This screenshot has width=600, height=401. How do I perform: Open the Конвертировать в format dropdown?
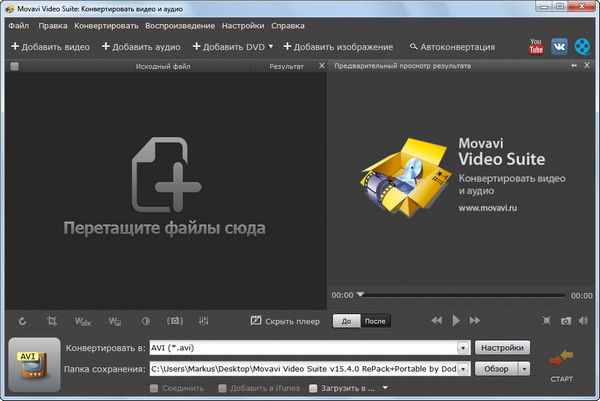tap(463, 348)
